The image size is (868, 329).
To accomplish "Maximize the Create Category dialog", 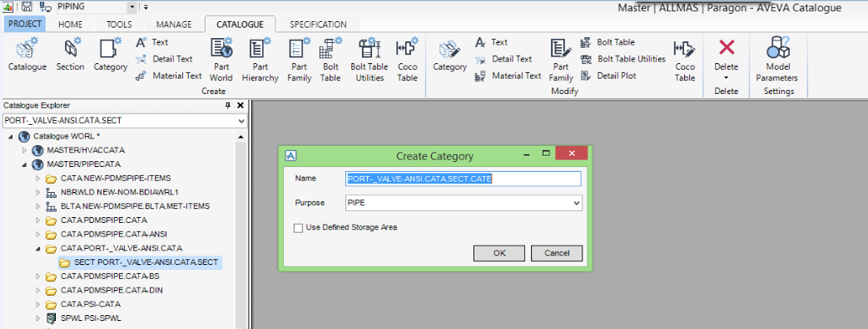I will coord(545,153).
